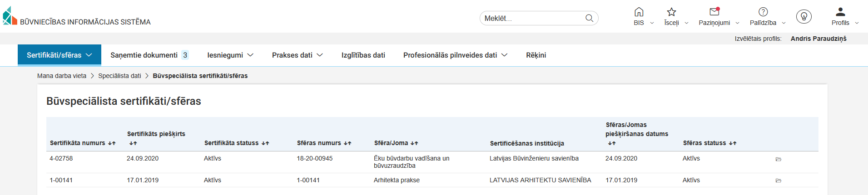Go to the Rēķini tab
The height and width of the screenshot is (195, 868).
coord(536,55)
